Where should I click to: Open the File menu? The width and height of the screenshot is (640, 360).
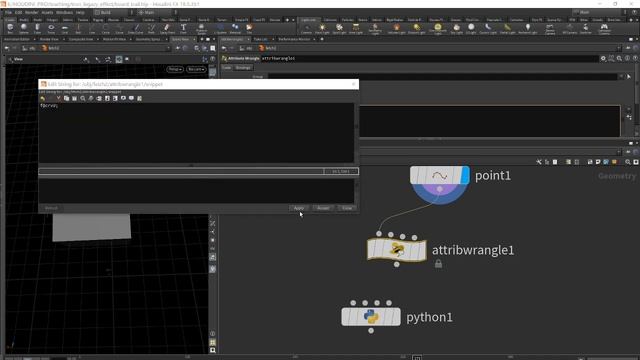point(8,13)
